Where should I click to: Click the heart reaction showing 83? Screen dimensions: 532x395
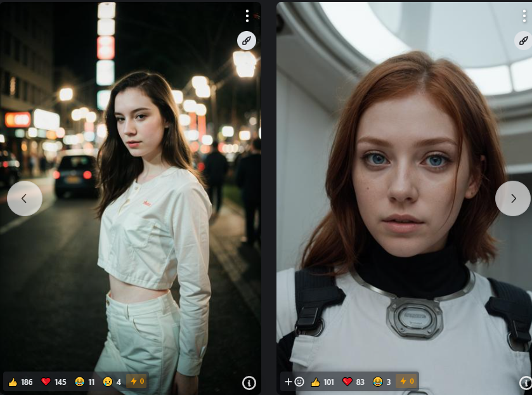click(354, 382)
